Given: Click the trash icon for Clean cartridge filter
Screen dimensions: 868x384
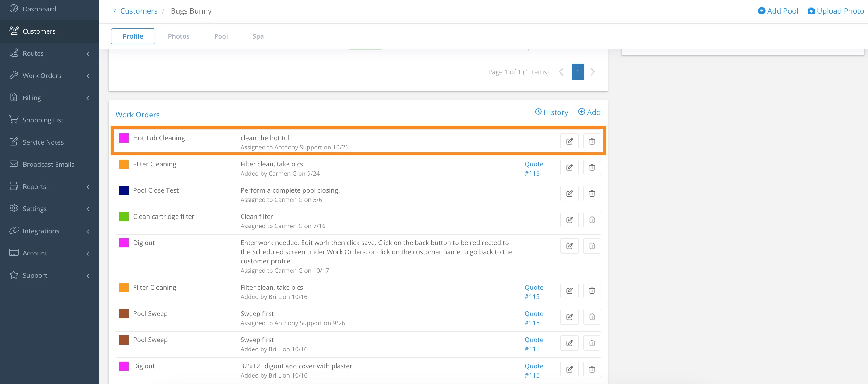Looking at the screenshot, I should click(x=592, y=220).
